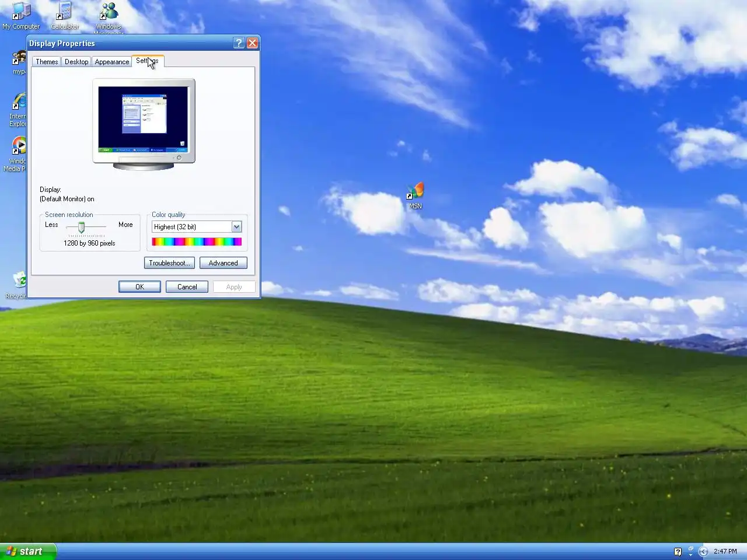Click the monitor preview image

144,124
